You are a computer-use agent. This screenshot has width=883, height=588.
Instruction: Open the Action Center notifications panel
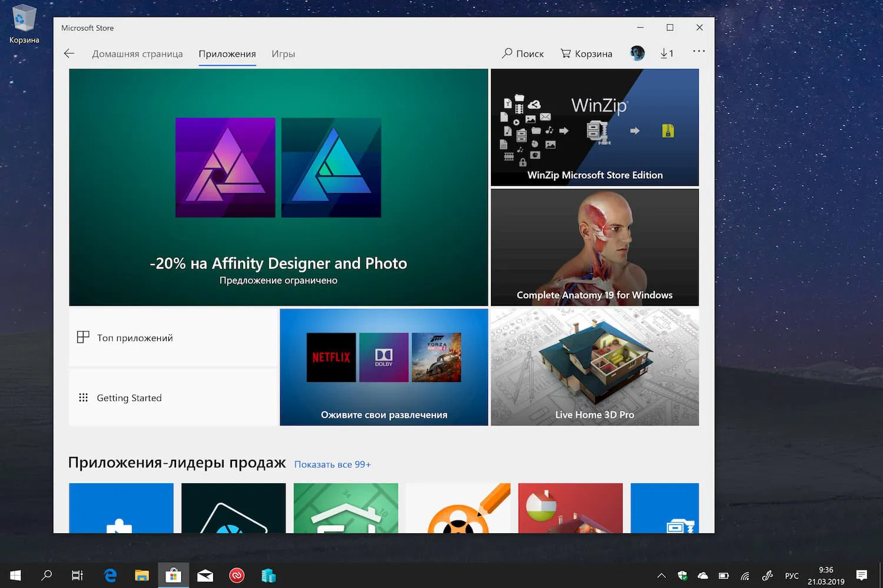coord(864,575)
